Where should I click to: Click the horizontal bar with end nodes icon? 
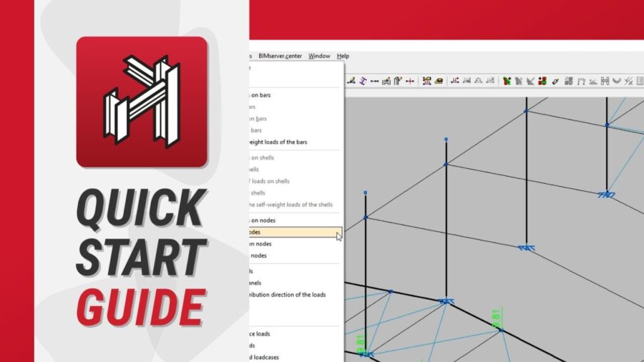(375, 81)
